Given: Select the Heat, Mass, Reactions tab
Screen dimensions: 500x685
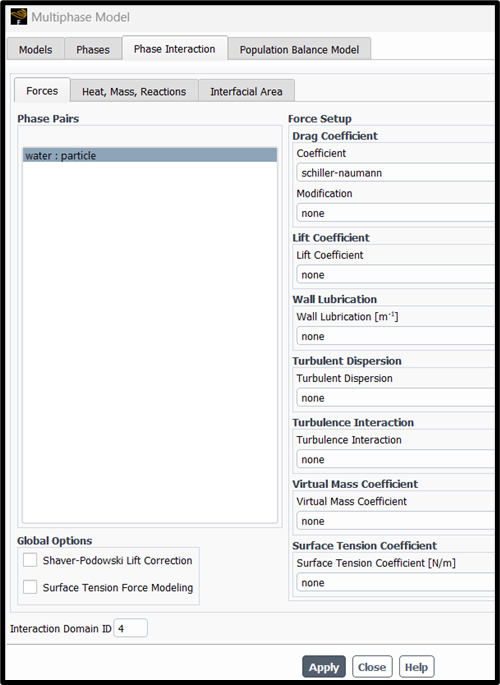Looking at the screenshot, I should coord(134,91).
